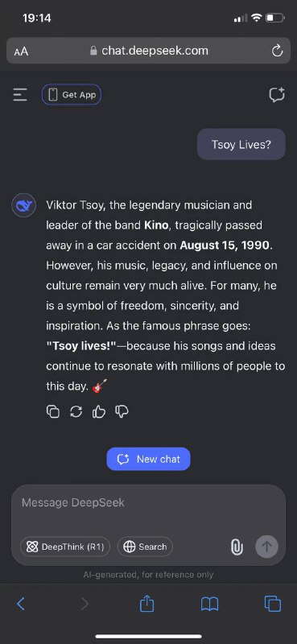Send message with the arrow button
Screen dimensions: 297x644
[266, 547]
